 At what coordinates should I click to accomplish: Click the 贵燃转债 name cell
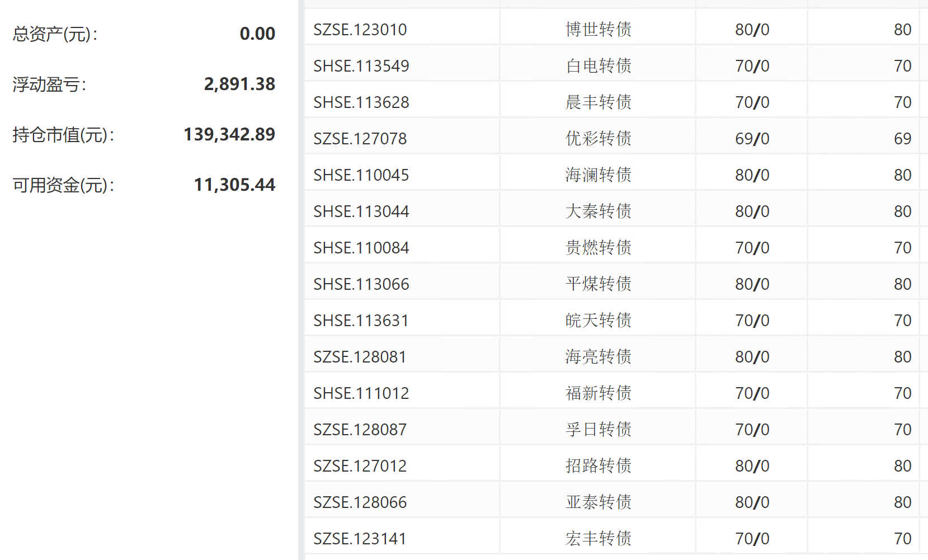pos(598,248)
